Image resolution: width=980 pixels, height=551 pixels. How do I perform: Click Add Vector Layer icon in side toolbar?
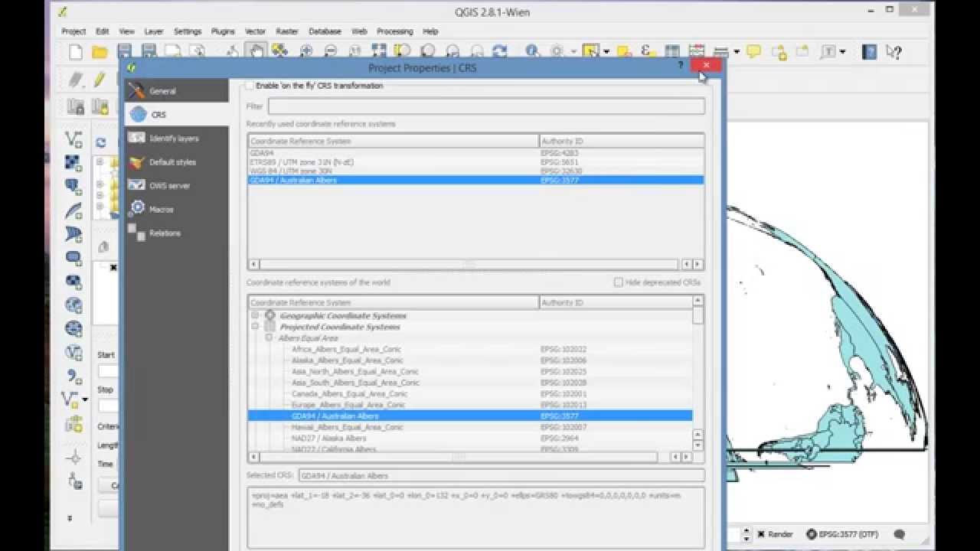(x=73, y=139)
